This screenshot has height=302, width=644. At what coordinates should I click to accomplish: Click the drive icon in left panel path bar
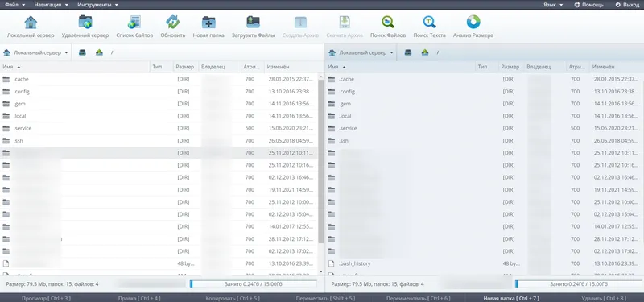[83, 52]
